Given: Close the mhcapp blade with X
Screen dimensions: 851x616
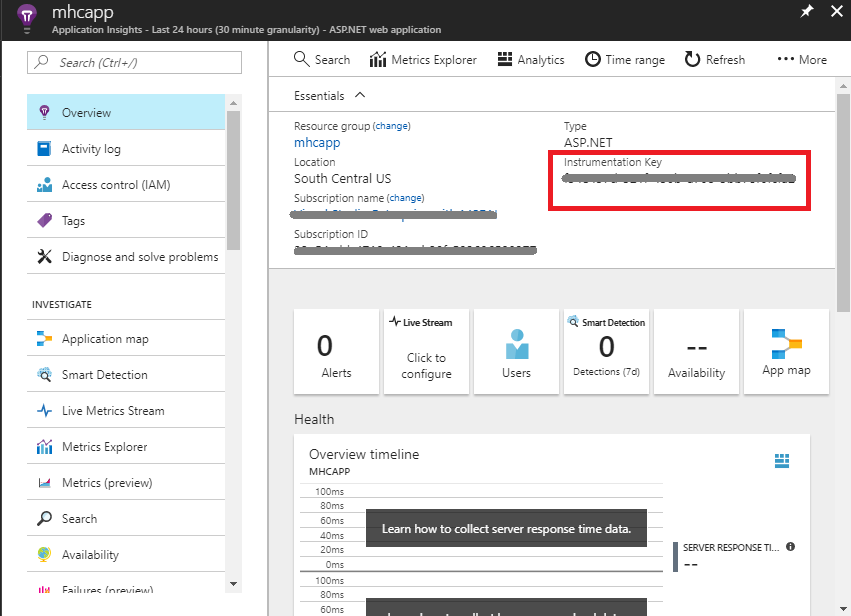Looking at the screenshot, I should (x=837, y=11).
